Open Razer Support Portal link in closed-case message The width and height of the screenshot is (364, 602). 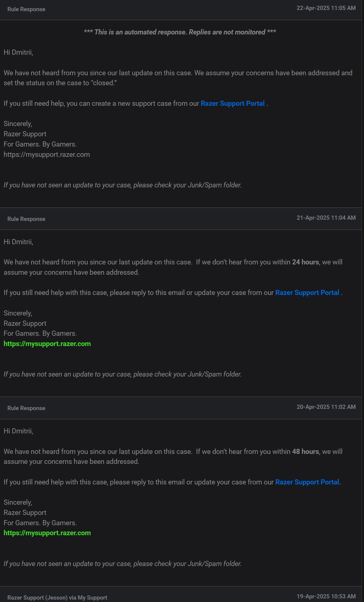coord(233,103)
